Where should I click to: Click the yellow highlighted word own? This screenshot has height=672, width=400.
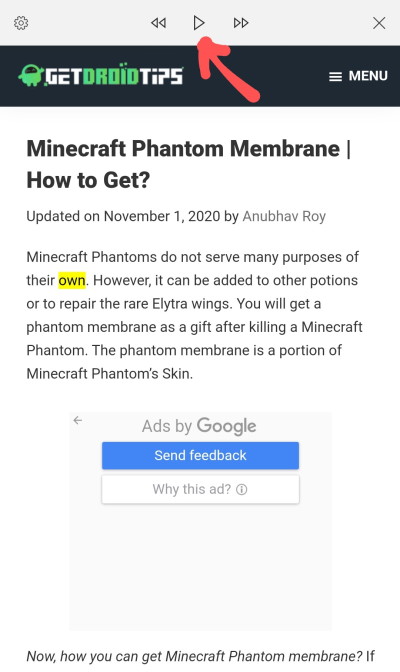(72, 280)
